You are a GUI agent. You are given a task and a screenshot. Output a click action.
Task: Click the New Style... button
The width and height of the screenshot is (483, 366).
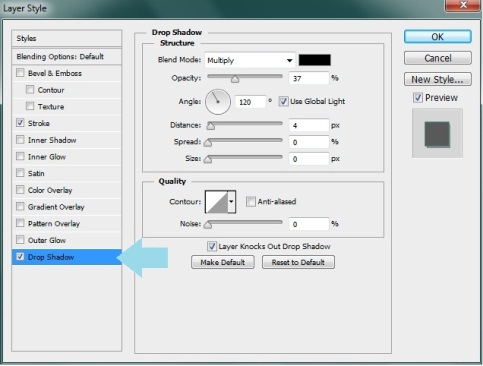pyautogui.click(x=438, y=79)
